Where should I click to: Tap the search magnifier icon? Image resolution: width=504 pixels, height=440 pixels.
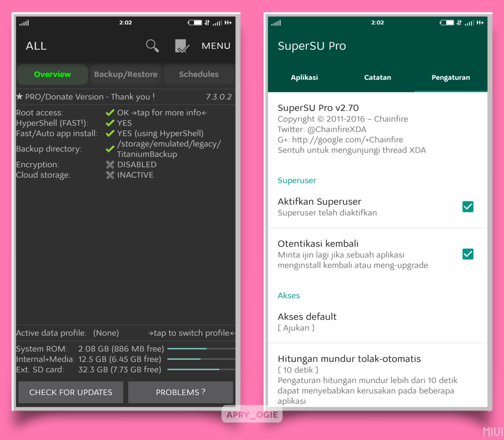pyautogui.click(x=153, y=46)
